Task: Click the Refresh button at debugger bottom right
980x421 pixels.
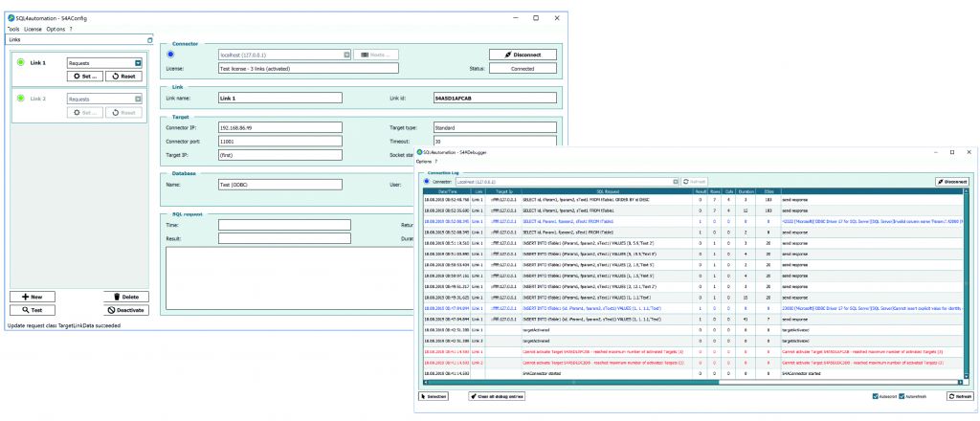Action: coord(960,396)
